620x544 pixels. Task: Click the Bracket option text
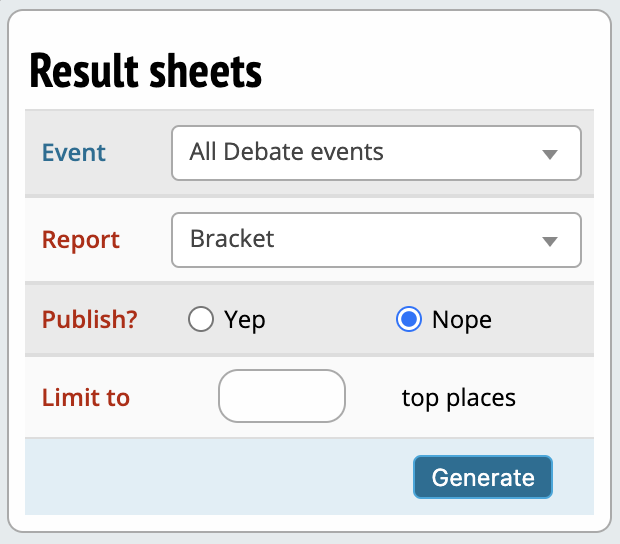pos(232,239)
